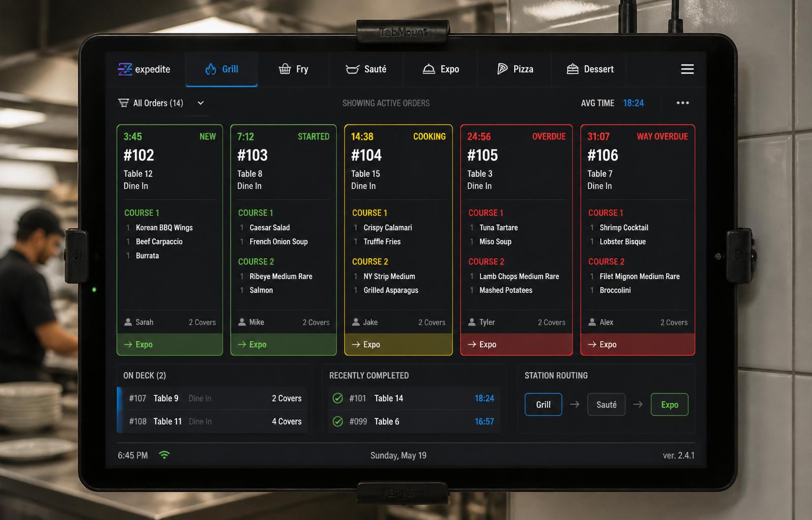Open on-deck order #108 Table 11
Image resolution: width=812 pixels, height=520 pixels.
click(x=212, y=421)
